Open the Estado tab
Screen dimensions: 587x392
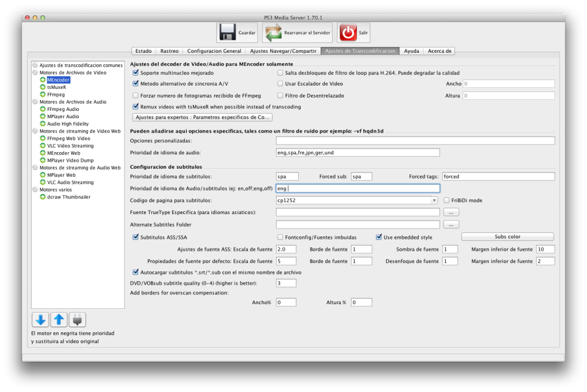(x=143, y=51)
